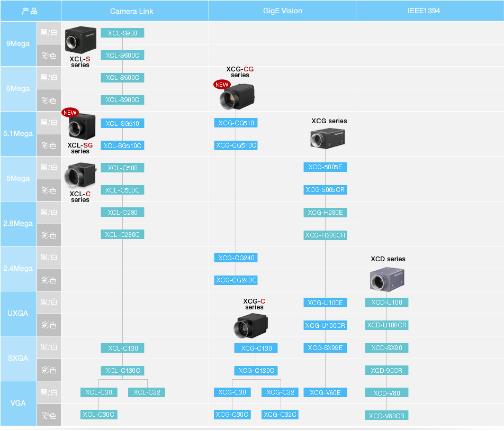Open the XCL-C30C model link
Screen dimensions: 504x431
click(98, 415)
